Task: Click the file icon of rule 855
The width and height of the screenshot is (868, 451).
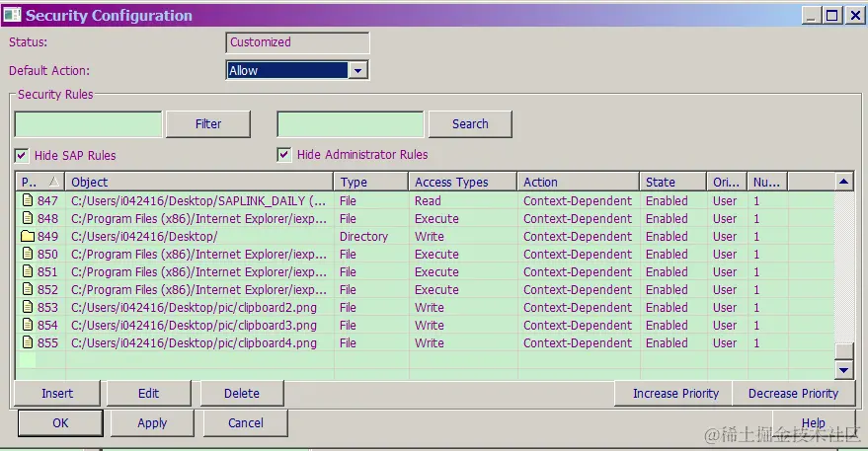Action: 27,342
